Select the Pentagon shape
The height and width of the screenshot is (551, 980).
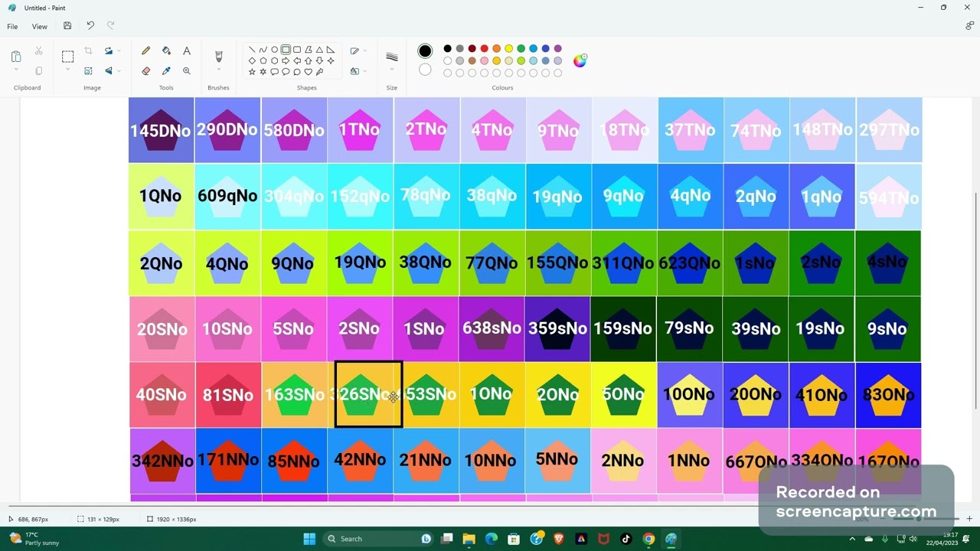263,60
